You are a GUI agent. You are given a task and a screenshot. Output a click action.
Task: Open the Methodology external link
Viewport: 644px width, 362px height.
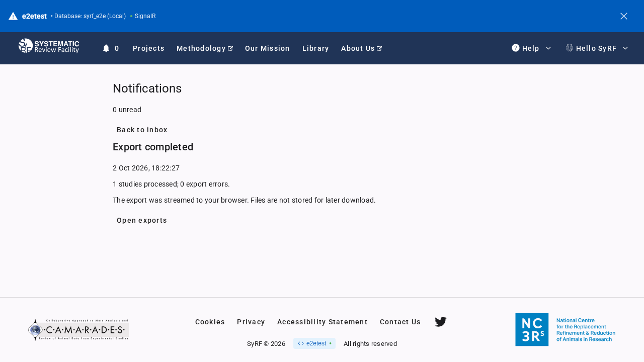(205, 48)
